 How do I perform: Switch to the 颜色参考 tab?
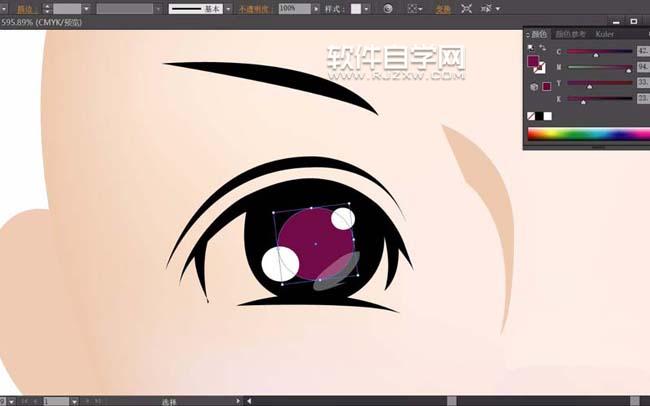571,34
